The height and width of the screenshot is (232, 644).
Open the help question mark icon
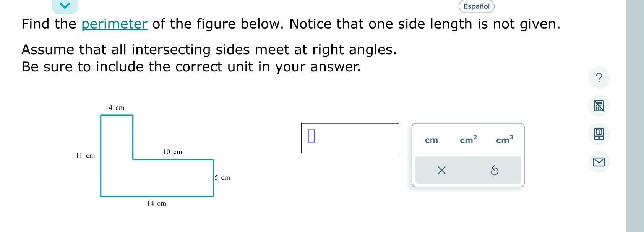click(599, 77)
